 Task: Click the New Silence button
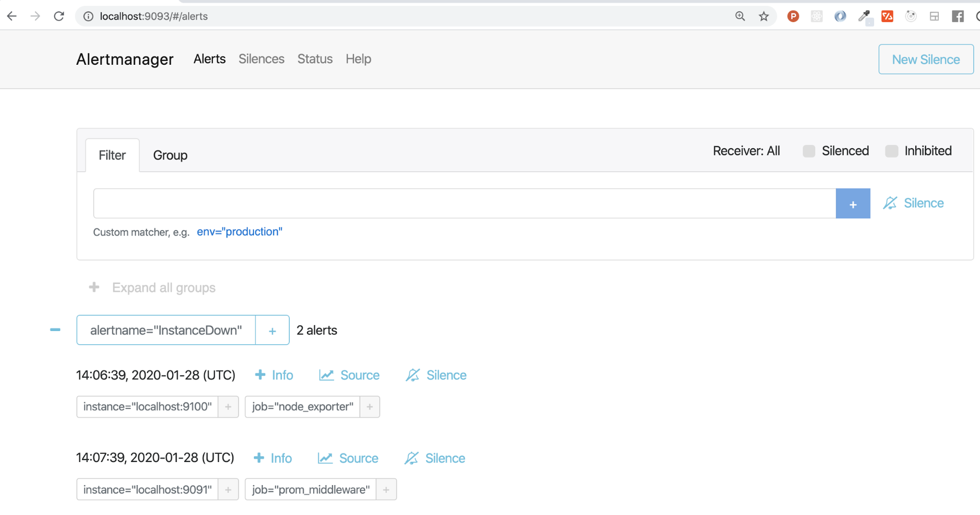click(x=926, y=59)
